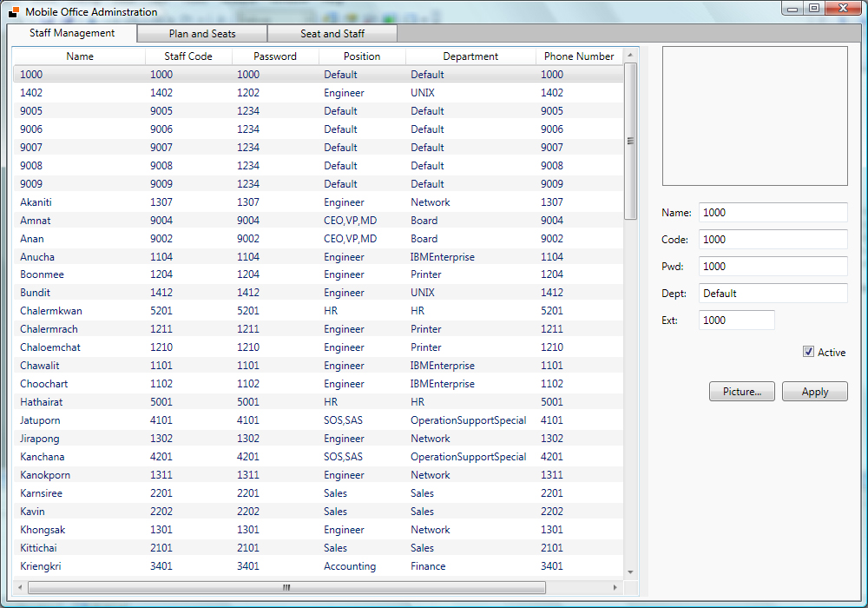Select the Staff Management tab
Screen dimensions: 868x608
(x=72, y=33)
